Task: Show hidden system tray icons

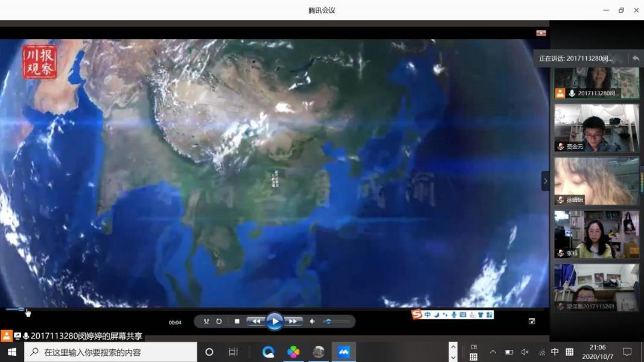Action: pos(493,352)
